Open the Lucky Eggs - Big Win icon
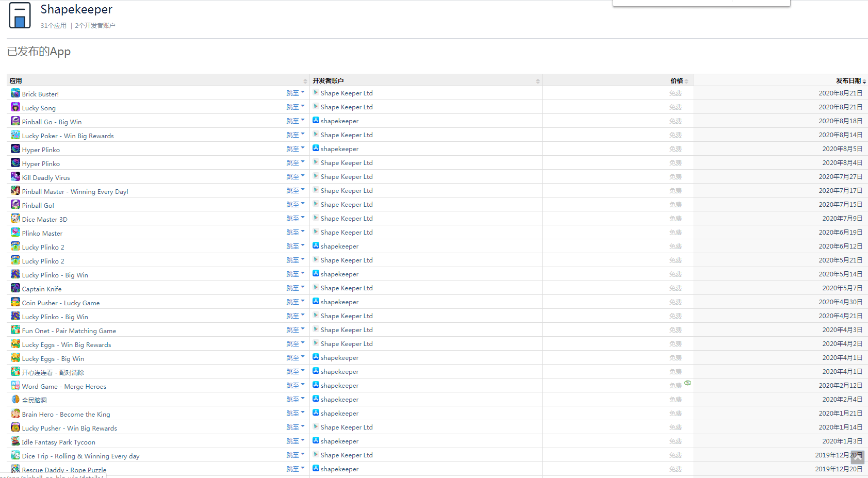This screenshot has width=868, height=478. point(15,357)
